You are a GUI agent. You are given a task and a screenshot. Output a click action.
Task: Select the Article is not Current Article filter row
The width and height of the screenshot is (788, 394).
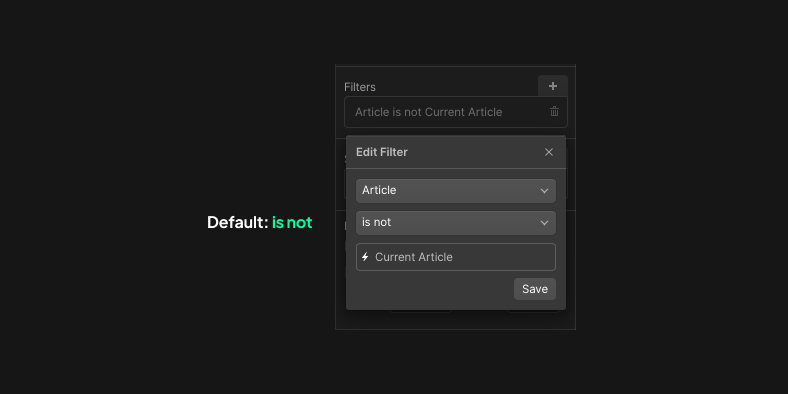tap(456, 112)
